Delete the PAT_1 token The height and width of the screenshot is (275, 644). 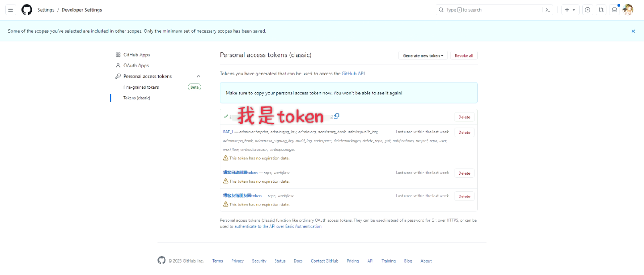(x=464, y=132)
